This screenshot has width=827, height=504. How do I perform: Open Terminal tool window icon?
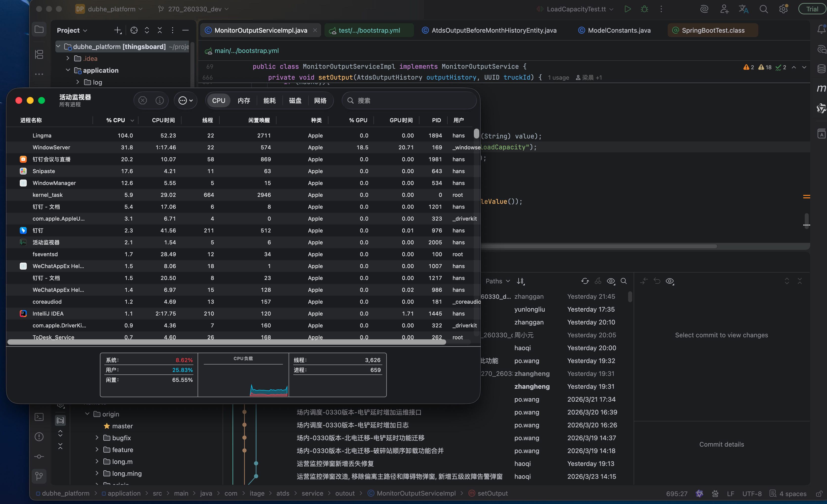(x=39, y=417)
